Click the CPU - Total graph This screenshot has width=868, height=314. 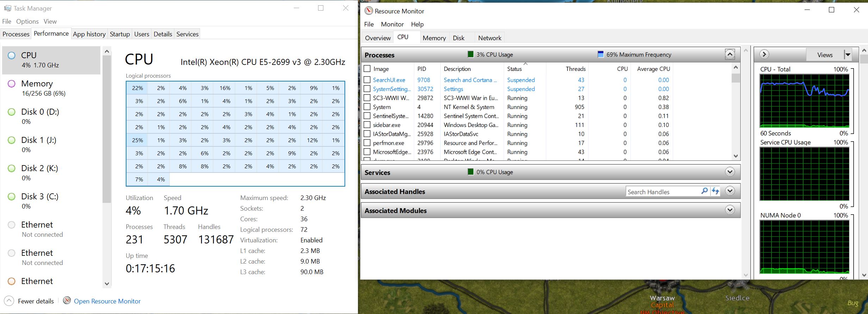point(805,101)
